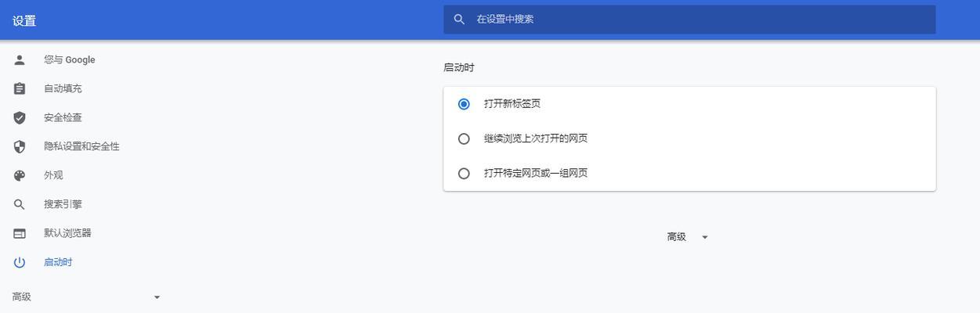Click the person icon beside 您与 Google
This screenshot has height=313, width=980.
tap(20, 60)
